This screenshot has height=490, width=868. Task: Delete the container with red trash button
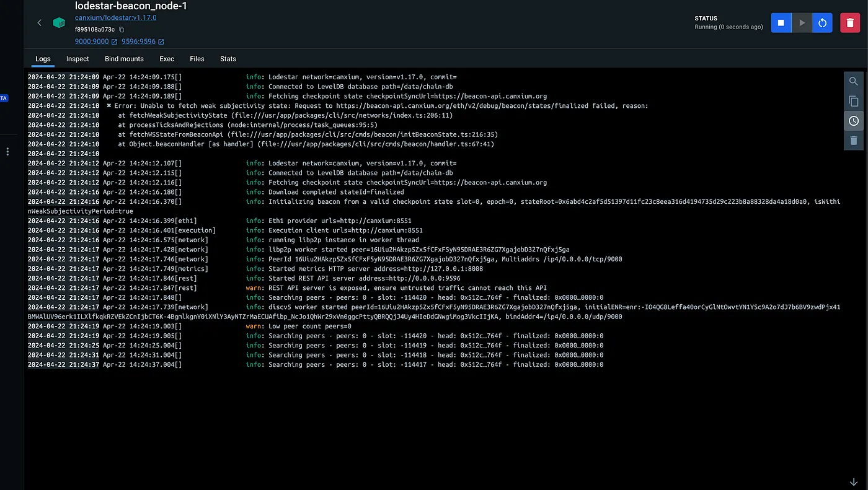850,23
